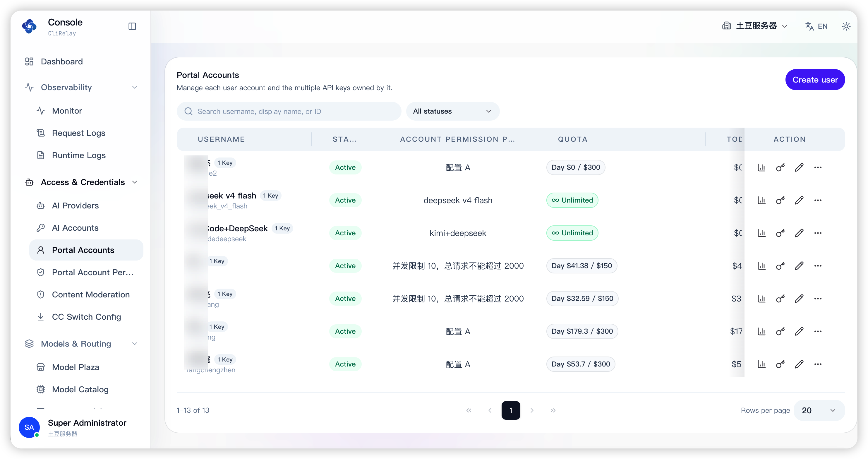Click the CliRelay logo icon

(x=29, y=26)
